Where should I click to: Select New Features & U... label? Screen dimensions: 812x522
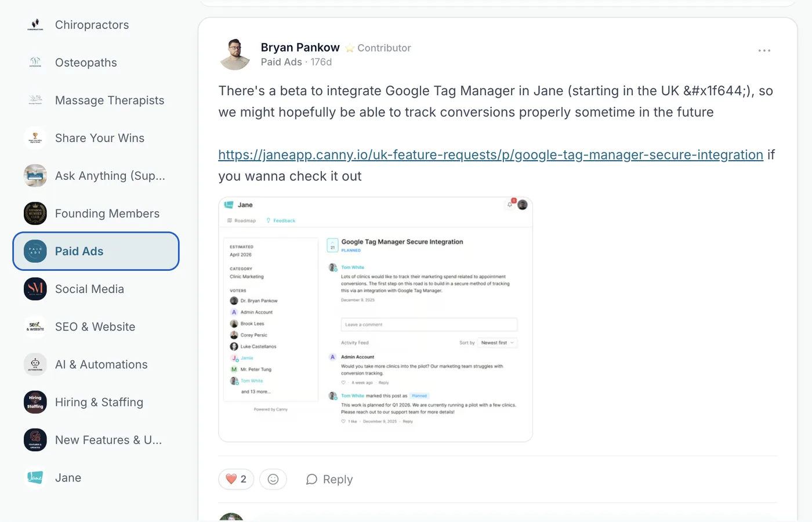[x=108, y=440]
